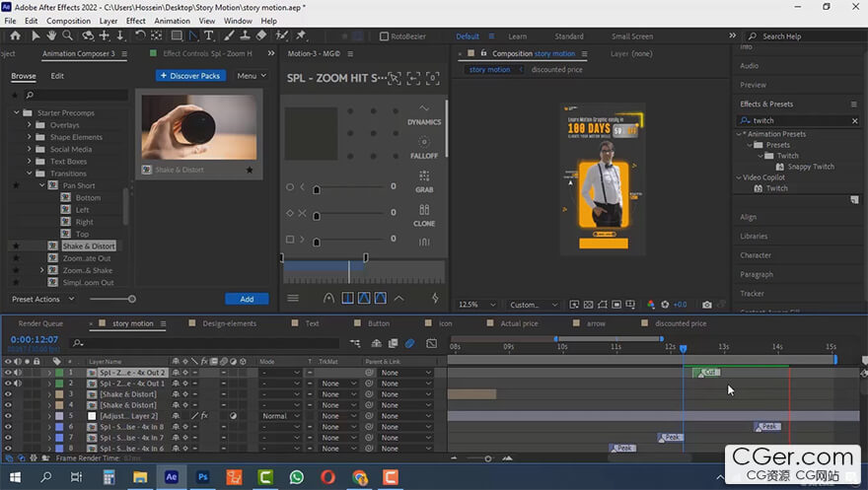Hide layer 6 Spl-S 4x In 8
Screen dimensions: 868x490
pyautogui.click(x=8, y=427)
